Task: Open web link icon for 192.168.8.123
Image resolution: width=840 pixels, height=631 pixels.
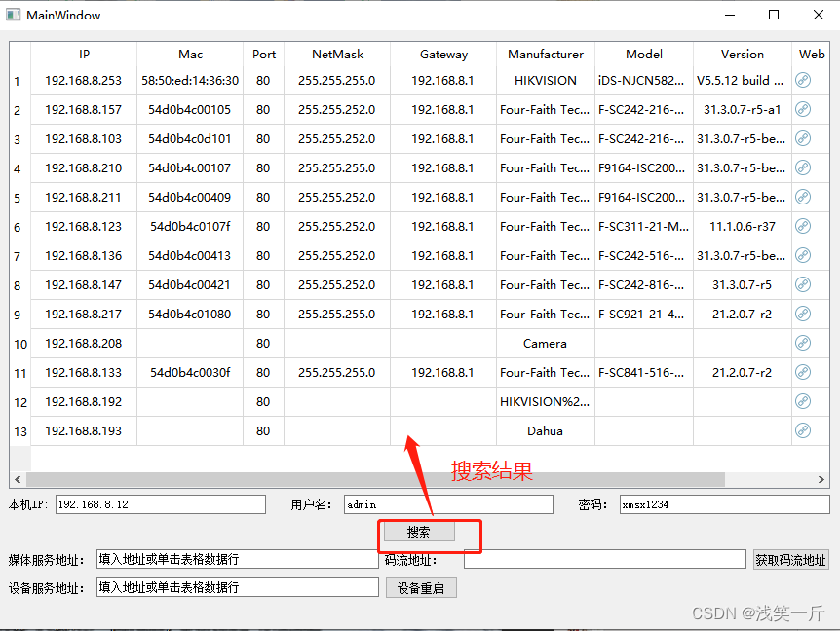Action: pyautogui.click(x=803, y=226)
